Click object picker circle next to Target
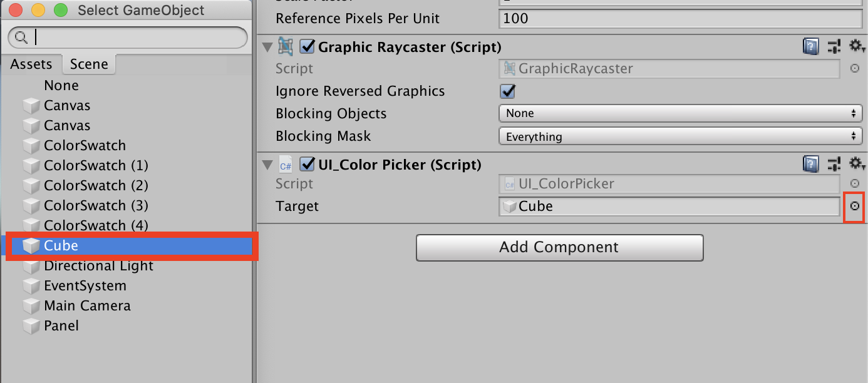The image size is (868, 383). coord(854,206)
